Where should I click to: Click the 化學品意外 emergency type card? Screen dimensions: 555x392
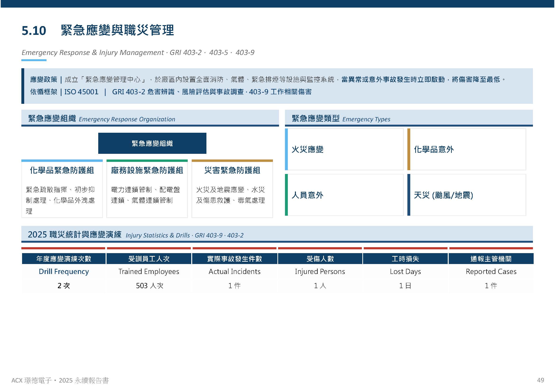coord(466,149)
